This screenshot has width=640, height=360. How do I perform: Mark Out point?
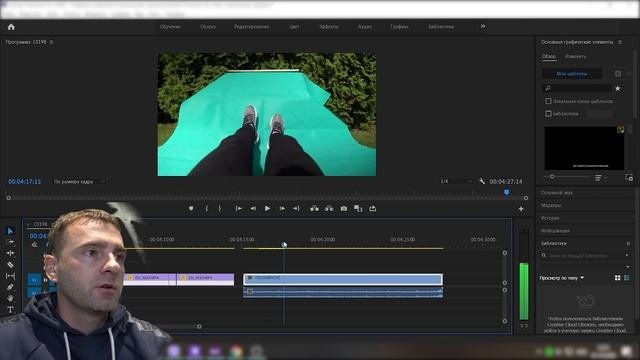[220, 209]
